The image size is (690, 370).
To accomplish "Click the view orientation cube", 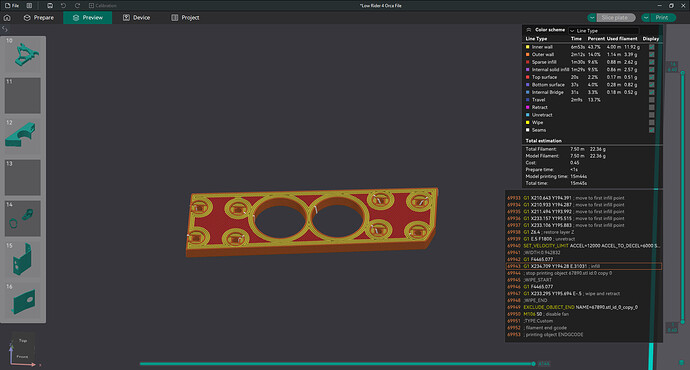I will click(22, 348).
